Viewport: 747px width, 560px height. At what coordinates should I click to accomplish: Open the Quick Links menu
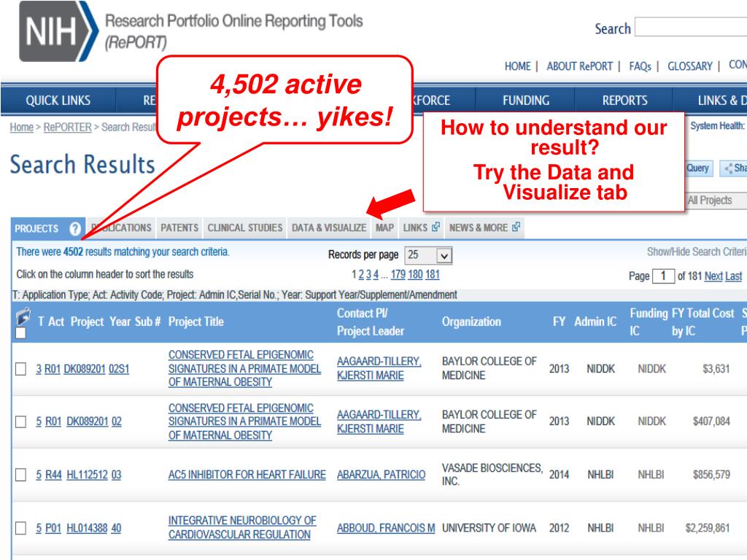pyautogui.click(x=58, y=101)
